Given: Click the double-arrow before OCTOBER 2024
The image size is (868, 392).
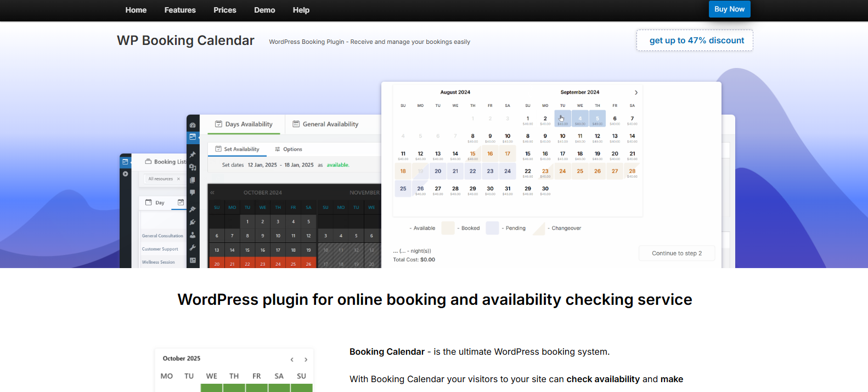Looking at the screenshot, I should click(212, 192).
